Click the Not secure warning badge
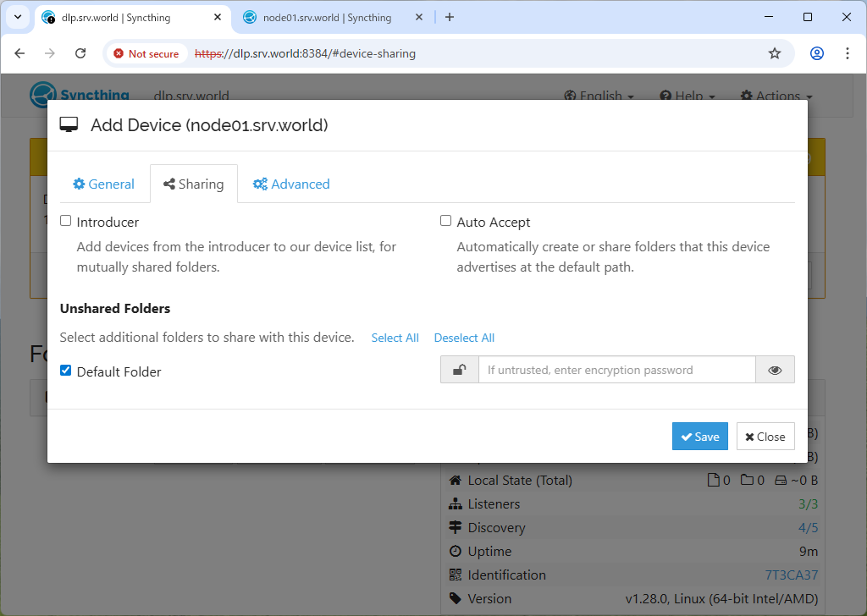This screenshot has height=616, width=867. point(146,53)
